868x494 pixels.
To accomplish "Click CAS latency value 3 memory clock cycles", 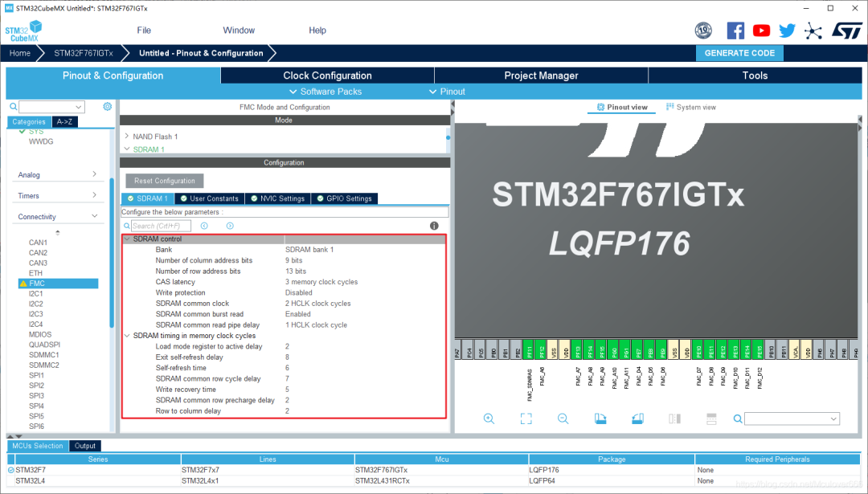I will (321, 282).
